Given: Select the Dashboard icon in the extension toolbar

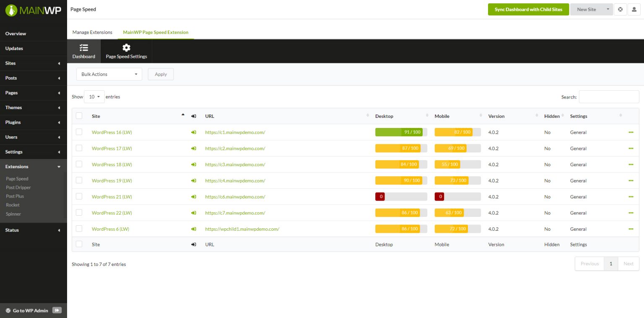Looking at the screenshot, I should [x=83, y=51].
